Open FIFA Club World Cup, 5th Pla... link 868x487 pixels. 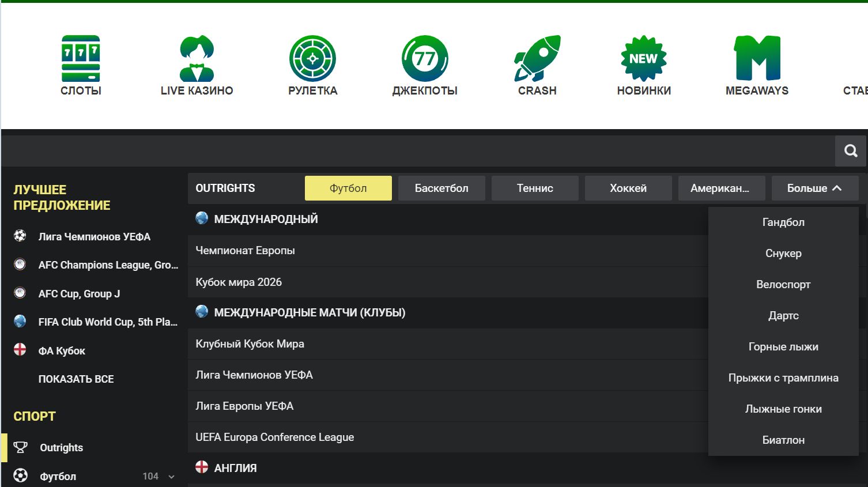(x=108, y=322)
